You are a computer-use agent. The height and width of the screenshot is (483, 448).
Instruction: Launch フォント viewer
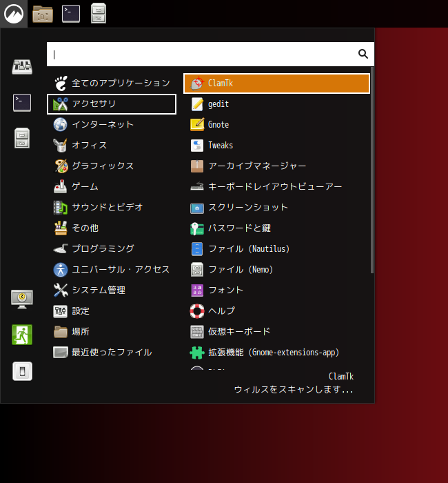click(x=276, y=290)
